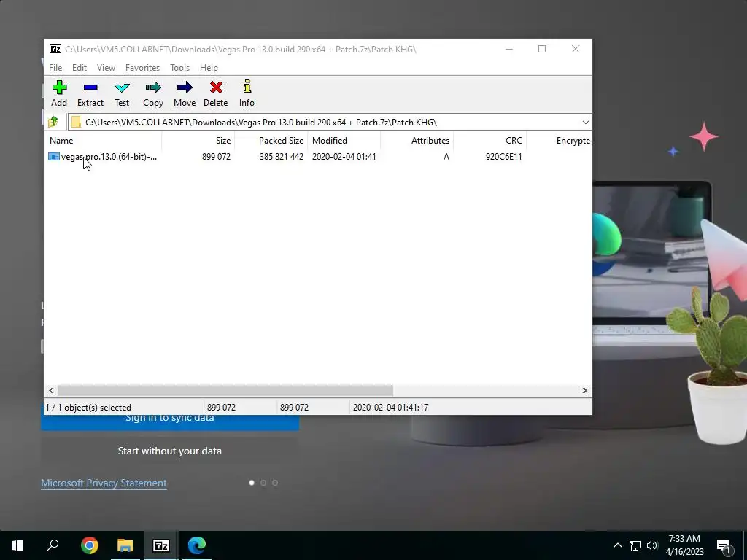Click Start without your data in Edge
The image size is (747, 560).
coord(170,451)
